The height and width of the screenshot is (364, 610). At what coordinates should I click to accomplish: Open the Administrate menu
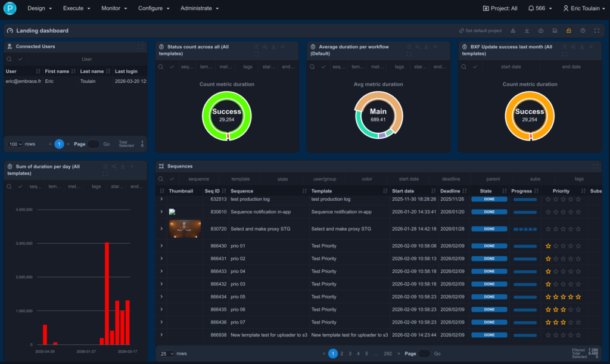coord(200,8)
